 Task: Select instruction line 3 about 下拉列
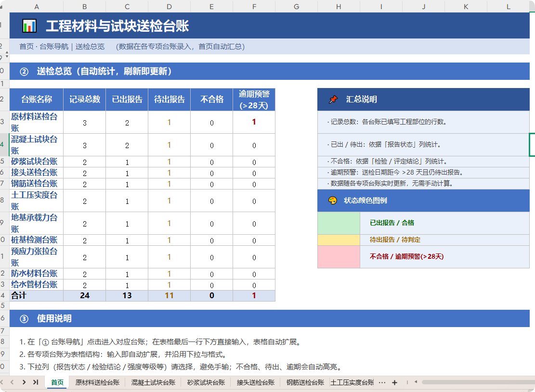coord(181,367)
